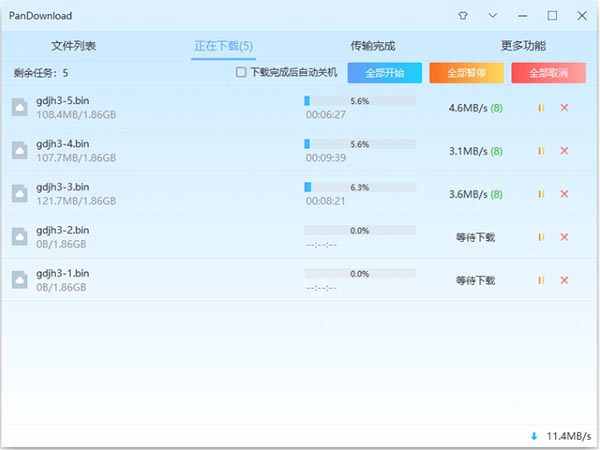This screenshot has height=450, width=600.
Task: Click the file icon of gdjh3-2.bin
Action: coord(20,237)
